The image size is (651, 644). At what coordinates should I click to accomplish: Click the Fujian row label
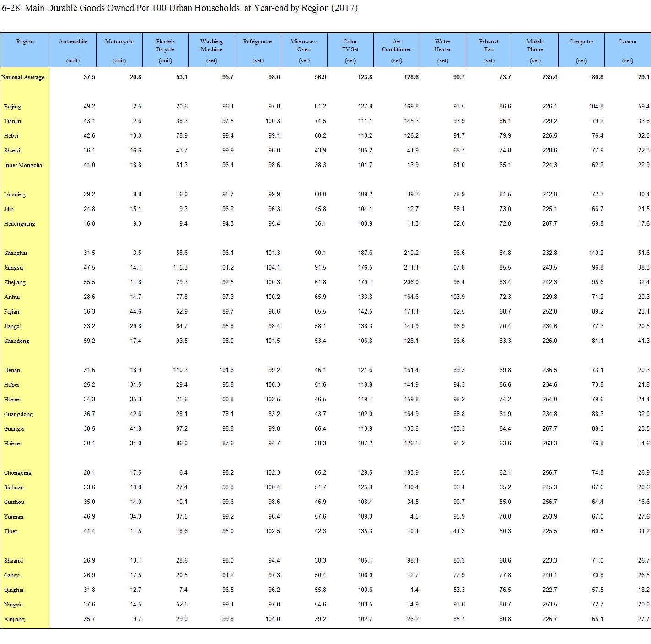pyautogui.click(x=11, y=312)
